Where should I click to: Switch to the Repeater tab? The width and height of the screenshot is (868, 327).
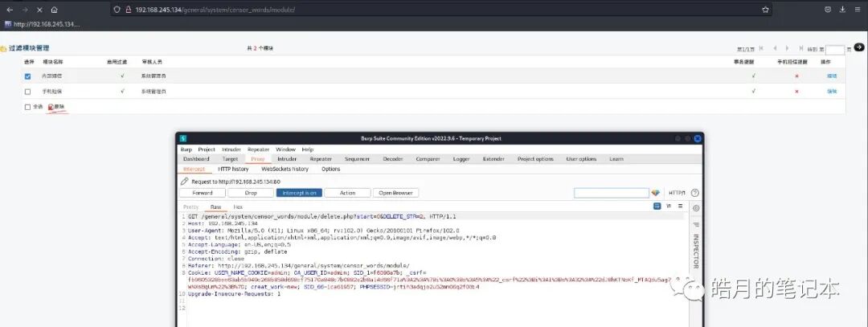click(x=321, y=159)
